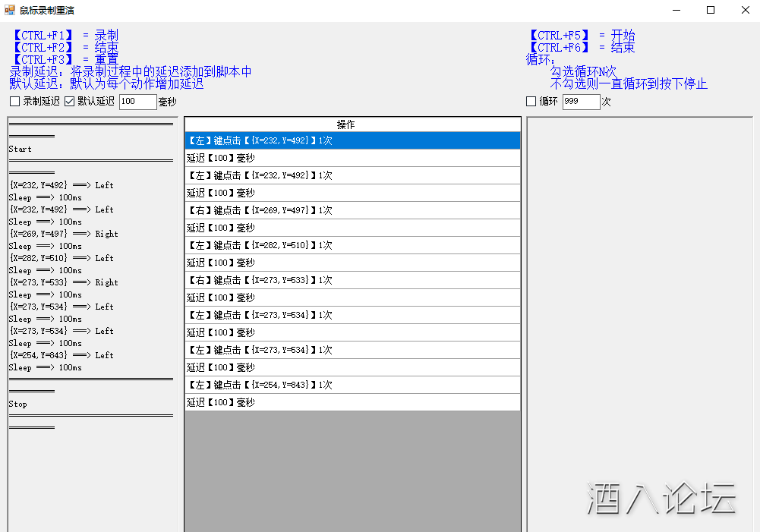Image resolution: width=760 pixels, height=532 pixels.
Task: Click the 操作 column header
Action: point(351,124)
